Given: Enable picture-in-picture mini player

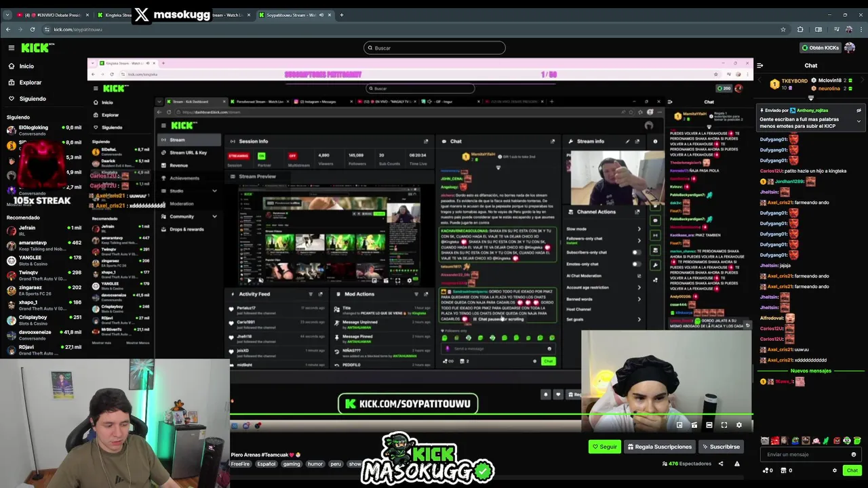Looking at the screenshot, I should (x=679, y=425).
